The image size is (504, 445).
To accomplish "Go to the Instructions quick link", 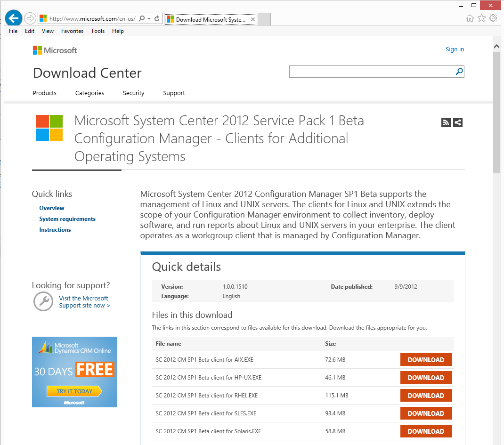I will click(x=55, y=230).
